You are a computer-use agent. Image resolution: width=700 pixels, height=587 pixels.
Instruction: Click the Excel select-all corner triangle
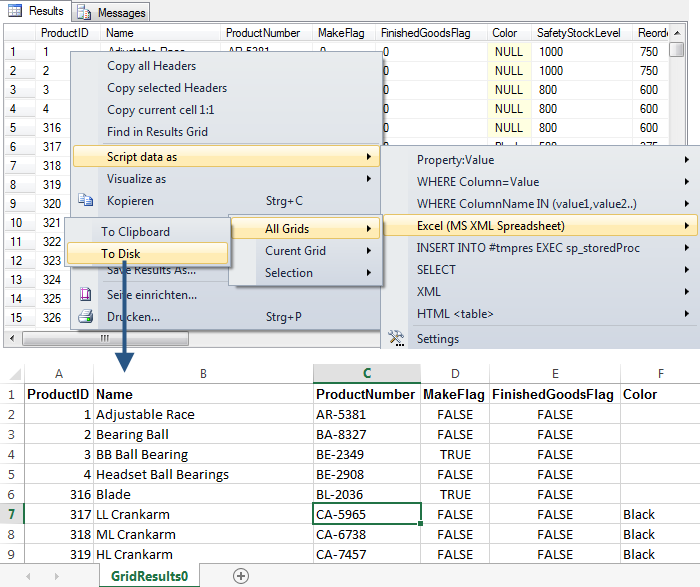click(16, 374)
